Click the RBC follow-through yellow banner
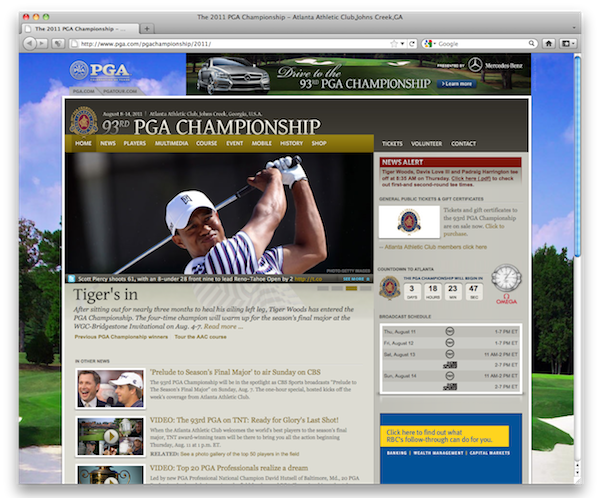Image resolution: width=600 pixels, height=498 pixels. [x=444, y=436]
